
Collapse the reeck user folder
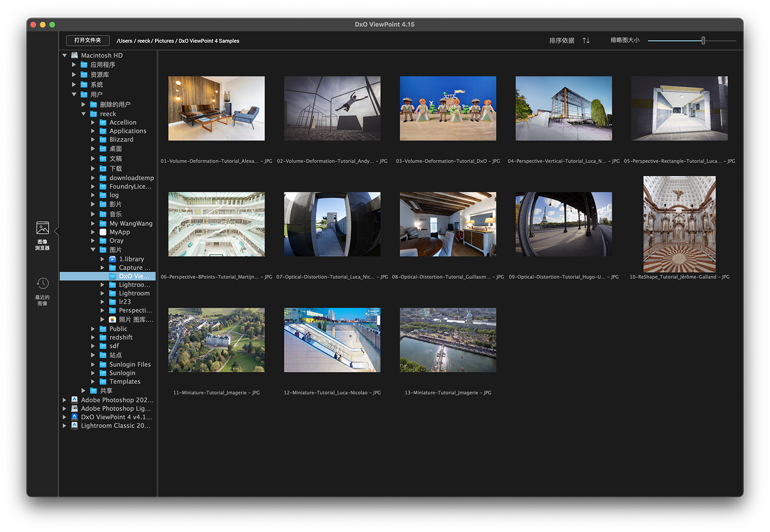coord(83,114)
